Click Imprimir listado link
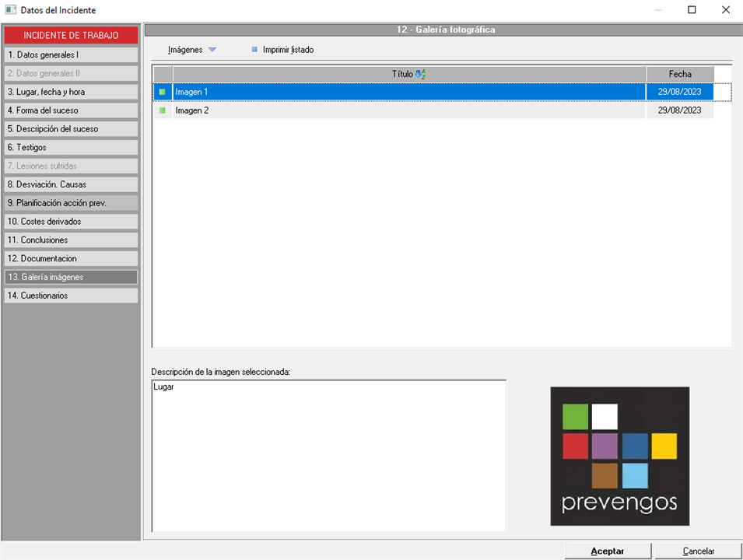Image resolution: width=743 pixels, height=560 pixels. coord(288,50)
